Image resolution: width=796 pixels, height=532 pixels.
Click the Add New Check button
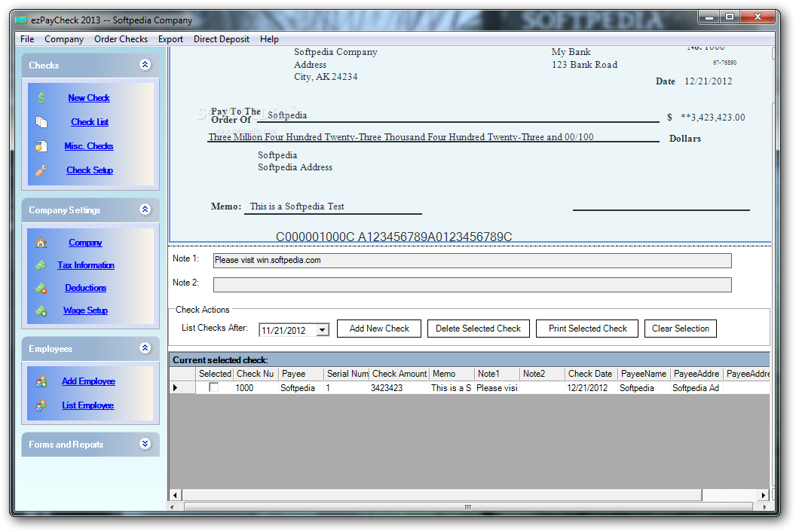(x=379, y=329)
